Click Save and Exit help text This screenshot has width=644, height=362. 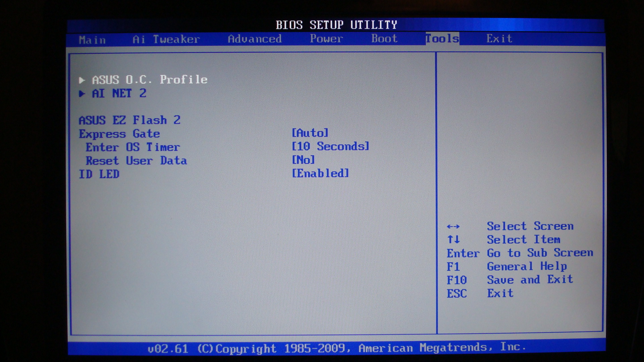530,279
